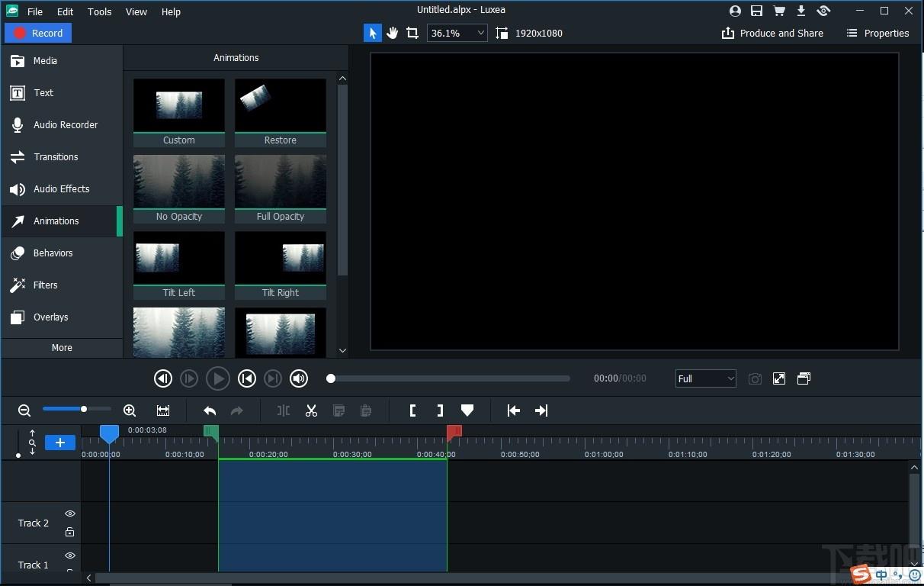Select the hand pan tool
The image size is (924, 586).
tap(393, 33)
